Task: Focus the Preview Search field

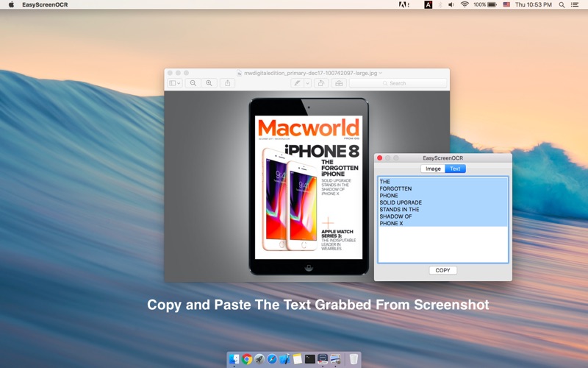Action: [398, 83]
